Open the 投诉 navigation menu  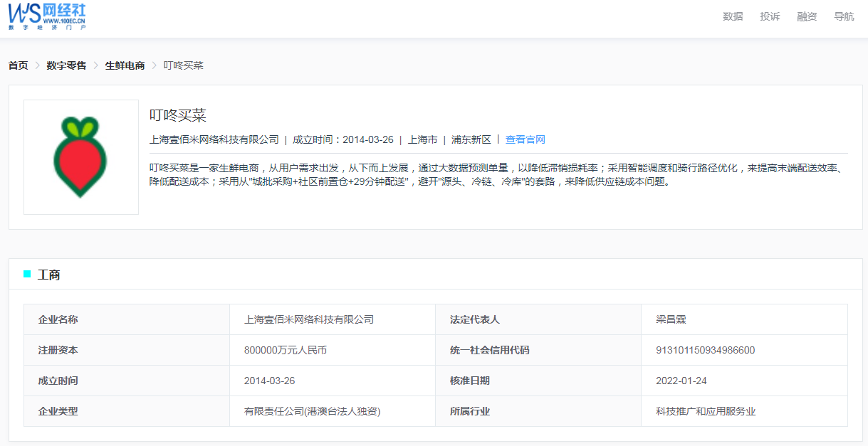(x=770, y=16)
